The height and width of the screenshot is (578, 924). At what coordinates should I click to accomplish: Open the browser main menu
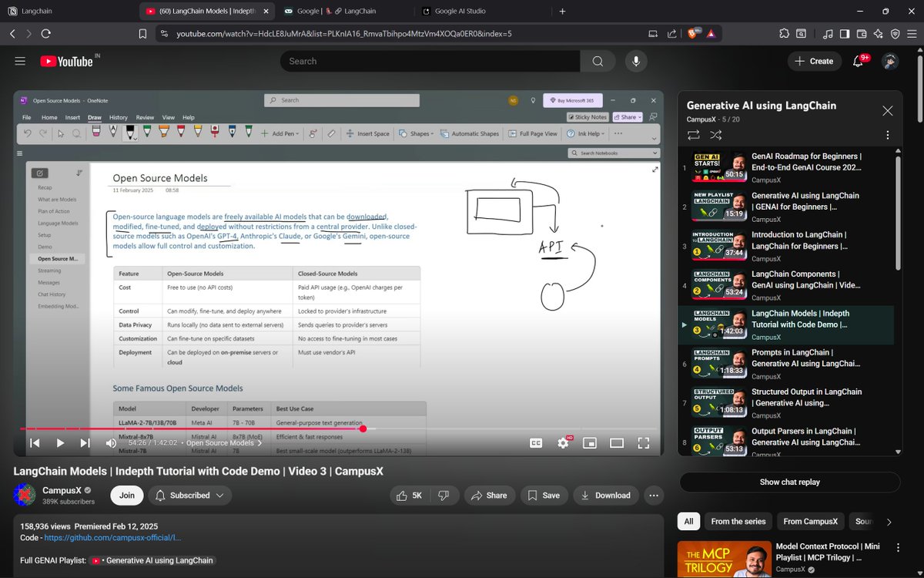pos(912,33)
